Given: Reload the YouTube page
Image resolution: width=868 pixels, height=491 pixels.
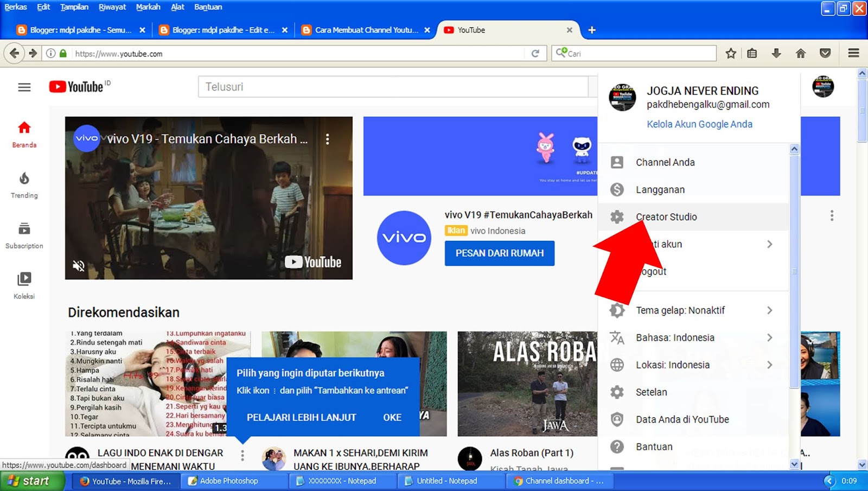Looking at the screenshot, I should point(535,53).
